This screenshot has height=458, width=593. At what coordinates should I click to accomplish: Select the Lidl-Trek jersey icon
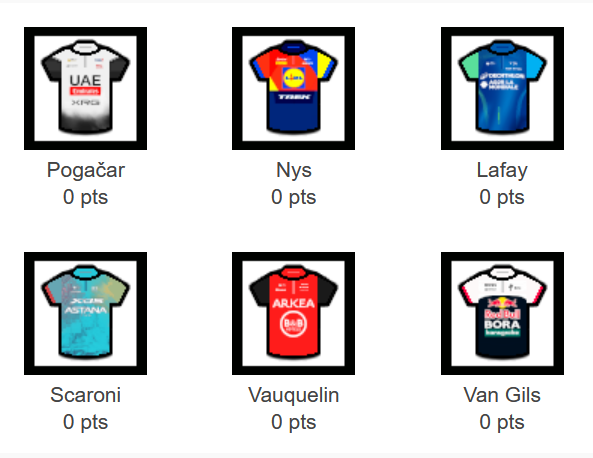(293, 87)
